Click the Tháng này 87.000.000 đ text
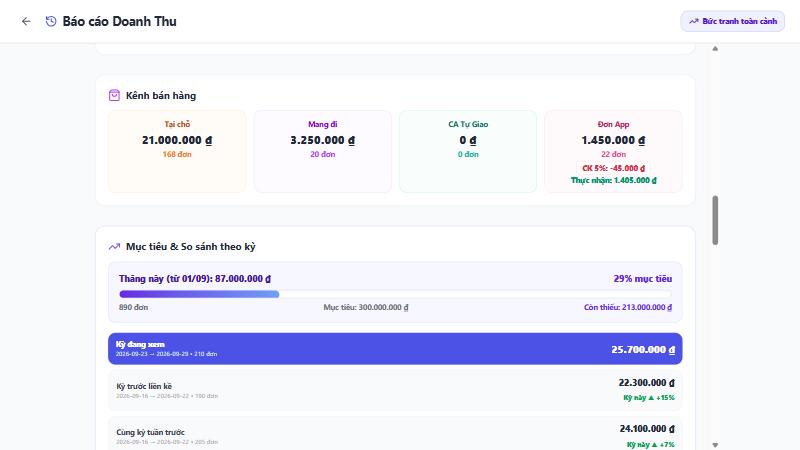The image size is (800, 450). tap(195, 279)
